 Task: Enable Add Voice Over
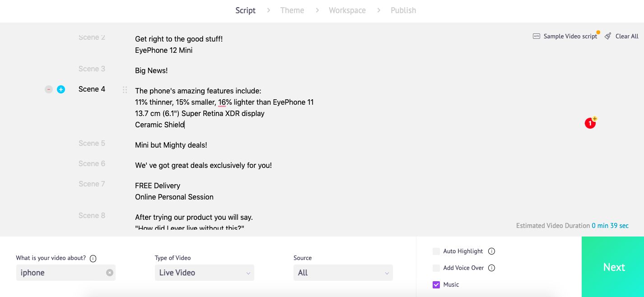click(436, 268)
